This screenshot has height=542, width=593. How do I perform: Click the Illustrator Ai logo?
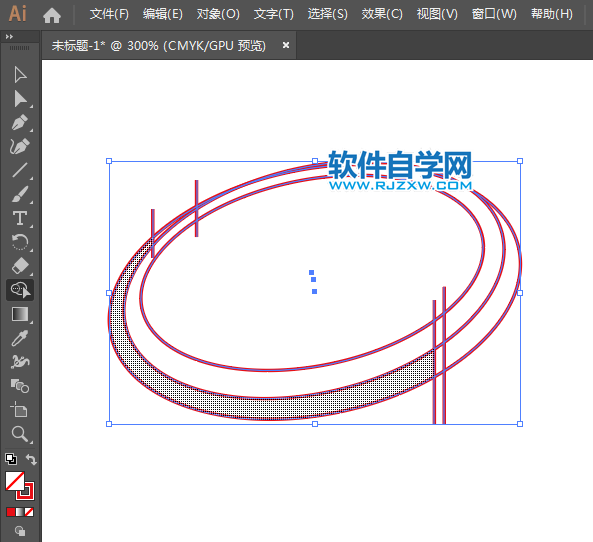(x=17, y=14)
